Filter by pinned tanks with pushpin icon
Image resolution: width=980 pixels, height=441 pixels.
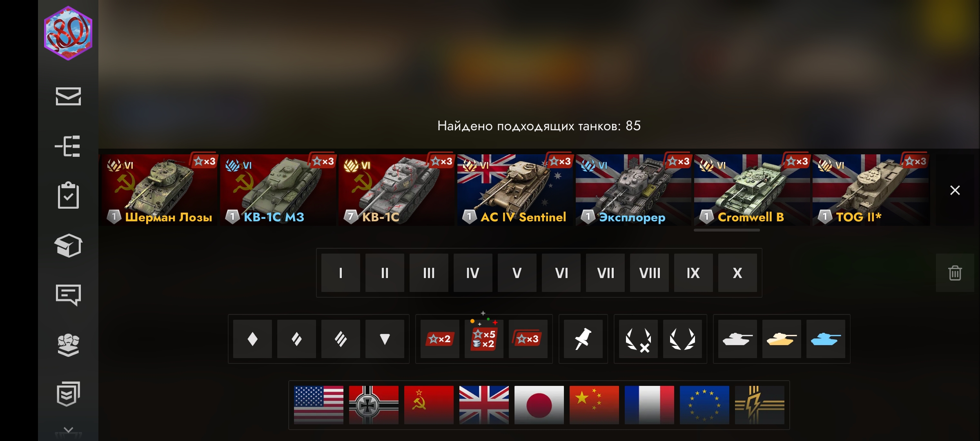583,339
